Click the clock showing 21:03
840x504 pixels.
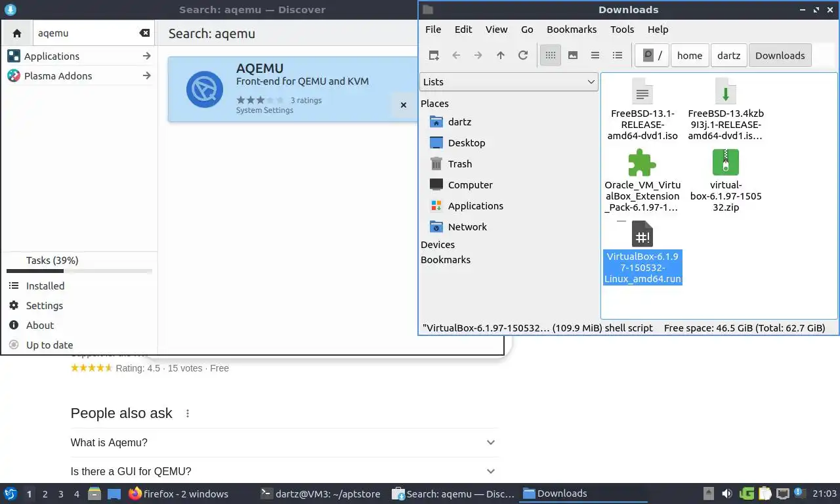(825, 493)
